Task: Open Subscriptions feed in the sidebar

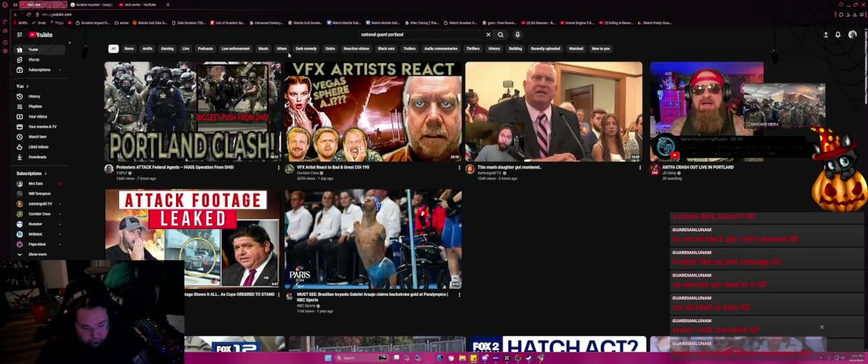Action: point(38,70)
